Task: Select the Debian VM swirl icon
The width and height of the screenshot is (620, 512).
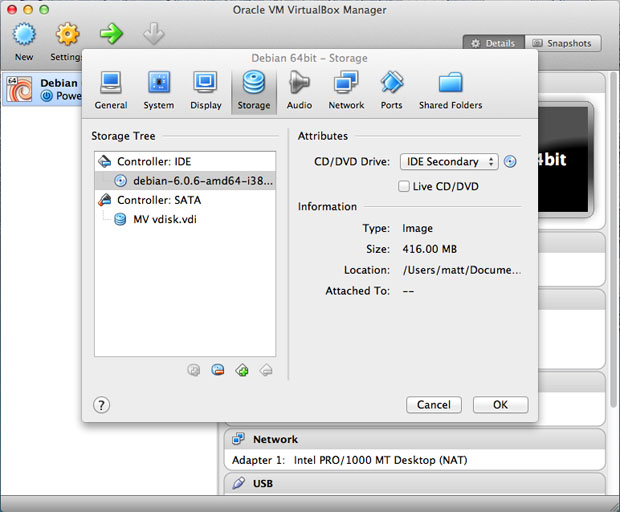Action: [19, 89]
